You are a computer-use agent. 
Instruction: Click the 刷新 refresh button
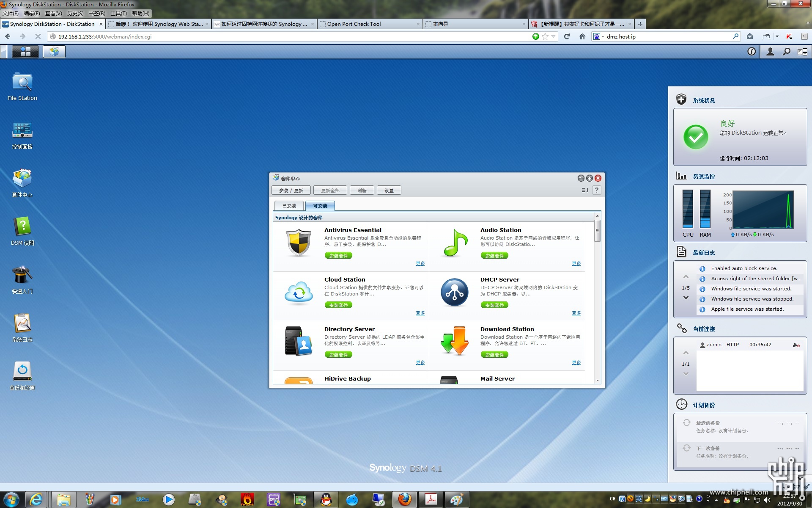[x=362, y=190]
